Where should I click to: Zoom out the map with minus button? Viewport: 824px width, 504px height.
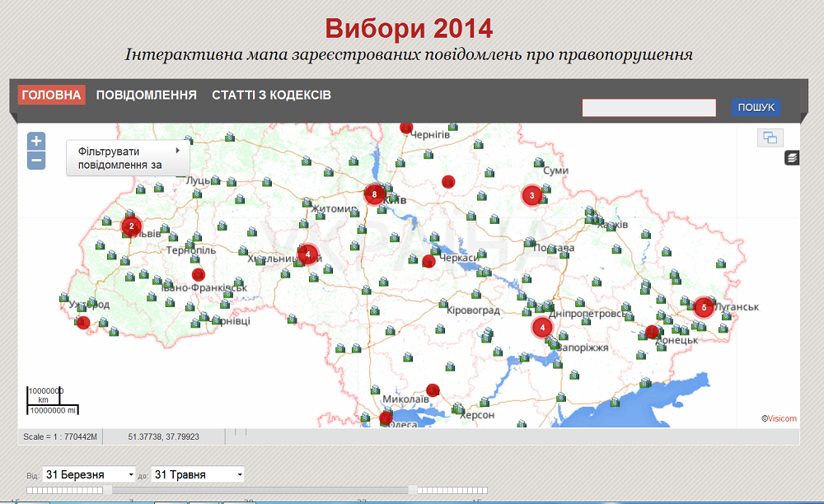36,161
